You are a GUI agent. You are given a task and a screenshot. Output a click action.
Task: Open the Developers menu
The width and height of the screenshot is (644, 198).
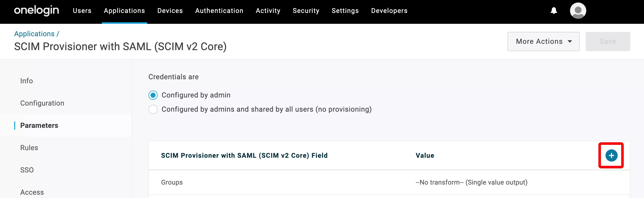[389, 11]
